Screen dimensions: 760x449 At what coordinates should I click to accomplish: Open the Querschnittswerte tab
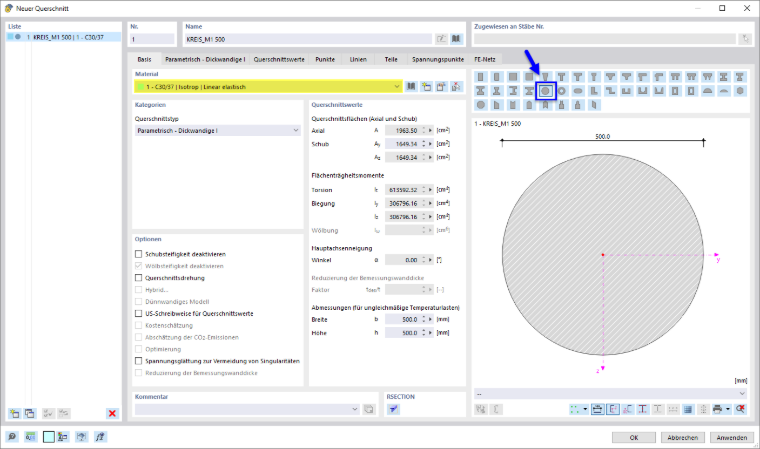[x=279, y=59]
